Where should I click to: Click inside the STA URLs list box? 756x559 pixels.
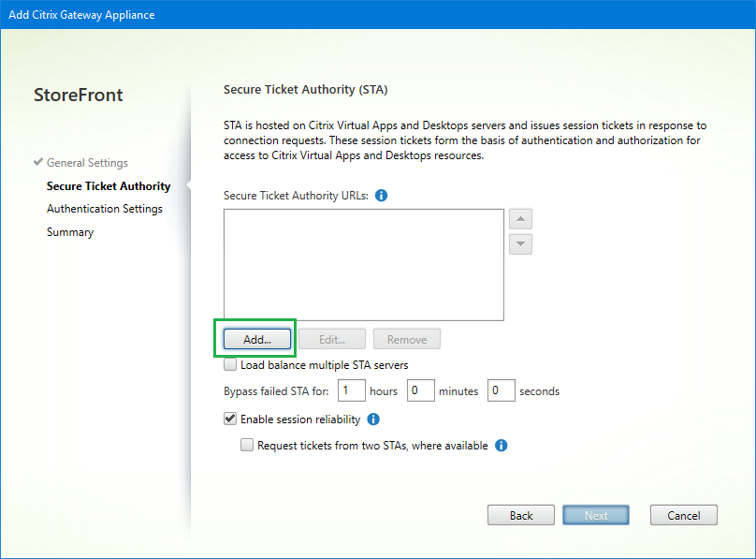click(x=364, y=265)
